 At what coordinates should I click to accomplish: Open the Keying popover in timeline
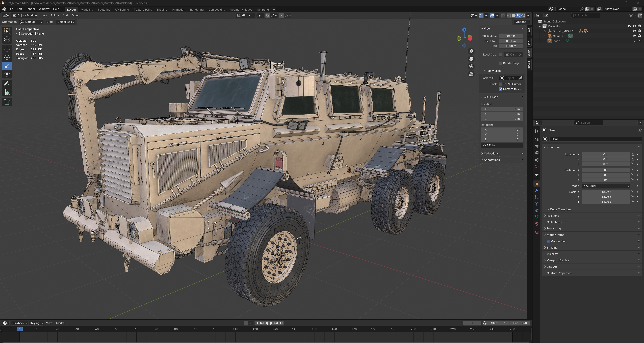tap(36, 323)
